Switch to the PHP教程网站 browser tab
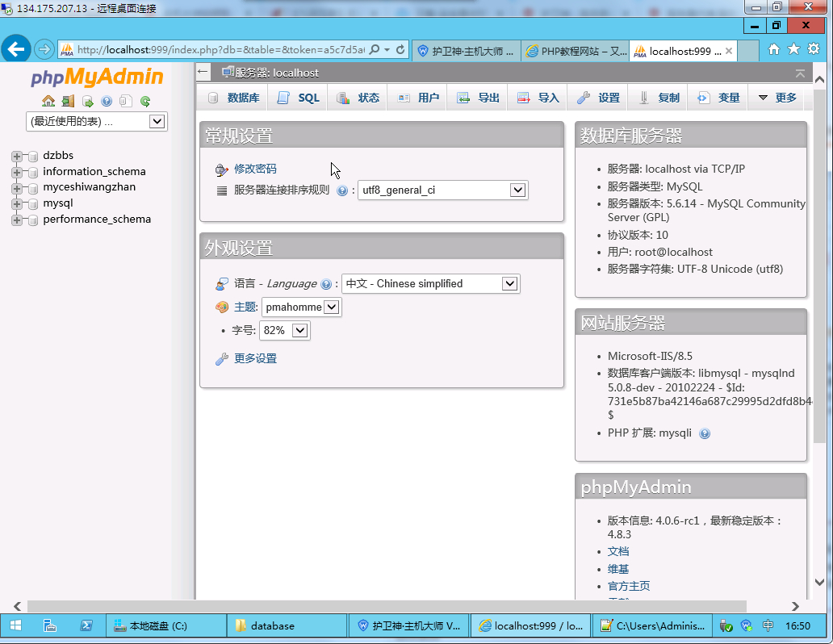Viewport: 833px width, 644px height. [x=576, y=51]
